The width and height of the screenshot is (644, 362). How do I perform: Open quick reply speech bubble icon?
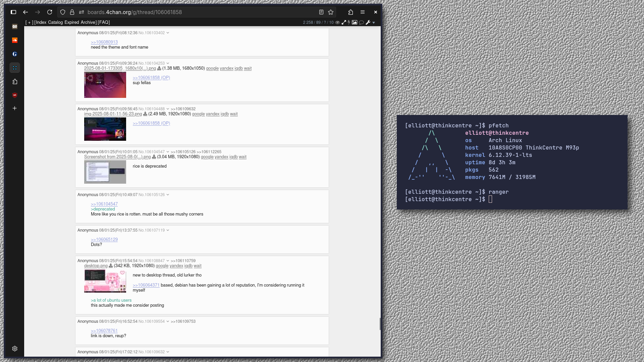362,22
